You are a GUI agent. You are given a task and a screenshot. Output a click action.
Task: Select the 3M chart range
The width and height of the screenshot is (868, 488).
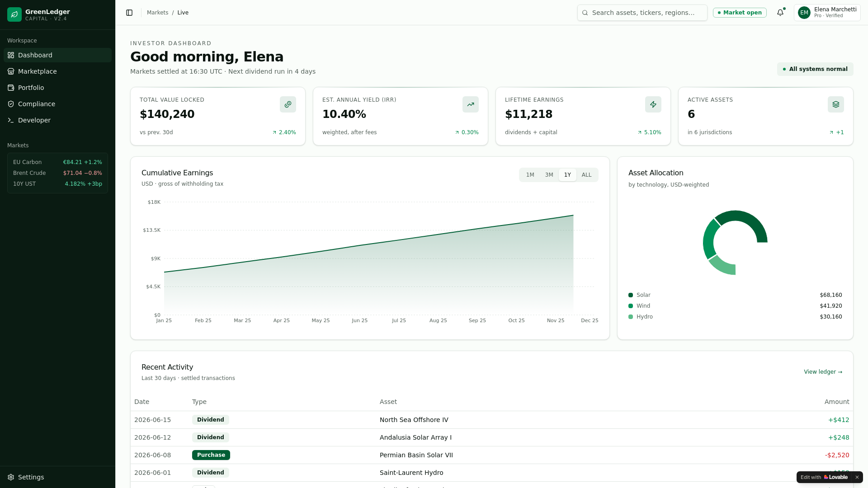[549, 175]
